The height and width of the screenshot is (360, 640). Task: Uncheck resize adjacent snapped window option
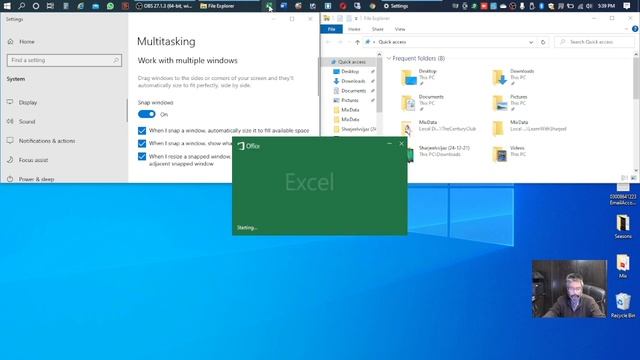142,156
